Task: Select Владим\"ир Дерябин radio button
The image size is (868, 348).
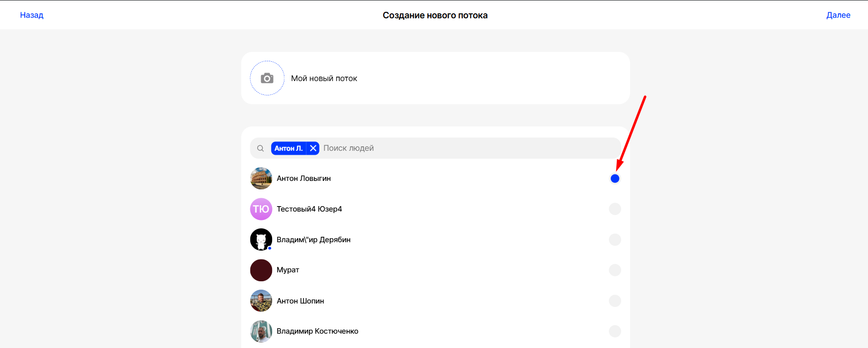Action: click(x=615, y=240)
